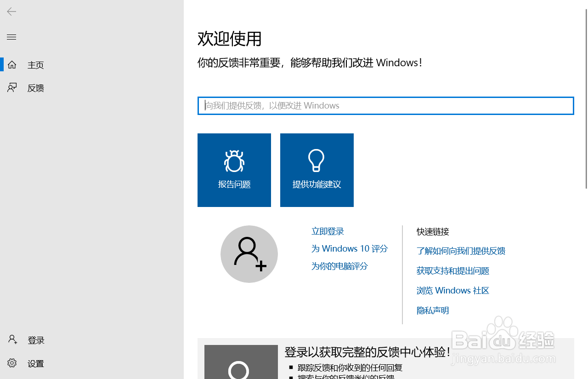Screen dimensions: 588x379
Task: Open 设置 in the sidebar
Action: click(36, 363)
